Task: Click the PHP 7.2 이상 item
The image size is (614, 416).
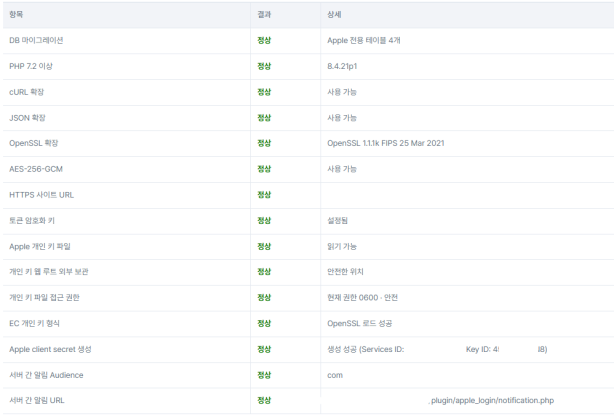Action: pyautogui.click(x=31, y=66)
